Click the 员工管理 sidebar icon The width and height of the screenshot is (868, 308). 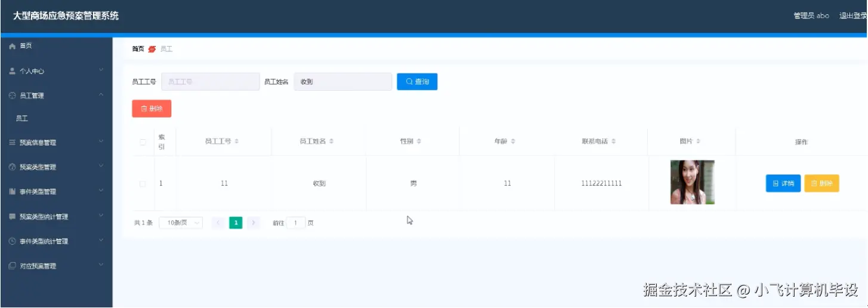[x=12, y=96]
